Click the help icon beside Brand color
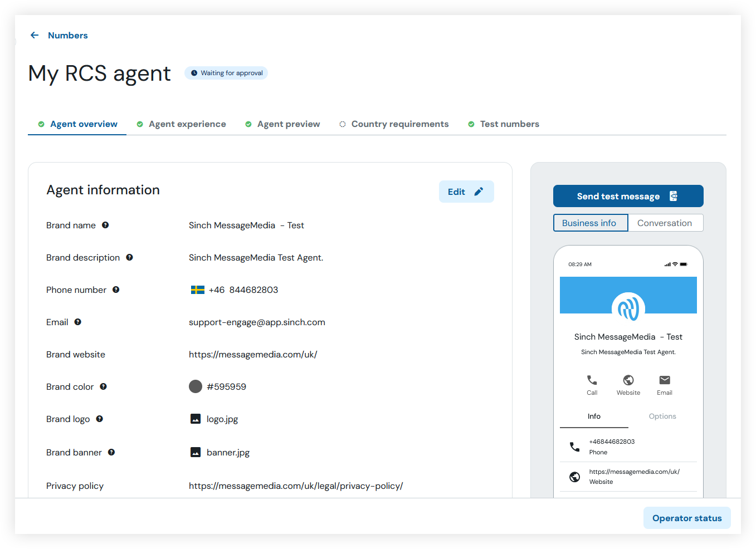The width and height of the screenshot is (756, 549). pos(104,386)
